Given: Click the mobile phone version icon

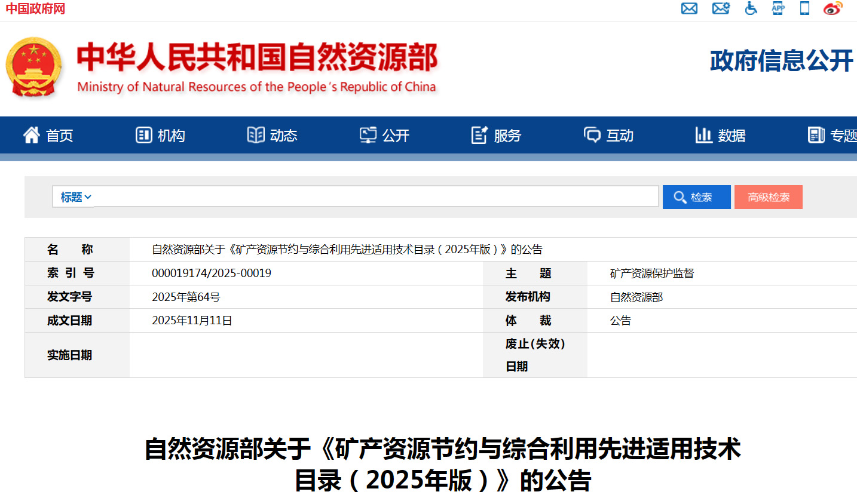Looking at the screenshot, I should coord(805,8).
